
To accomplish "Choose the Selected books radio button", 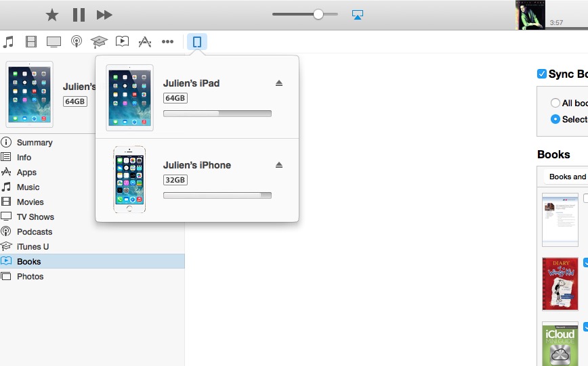I will click(555, 119).
